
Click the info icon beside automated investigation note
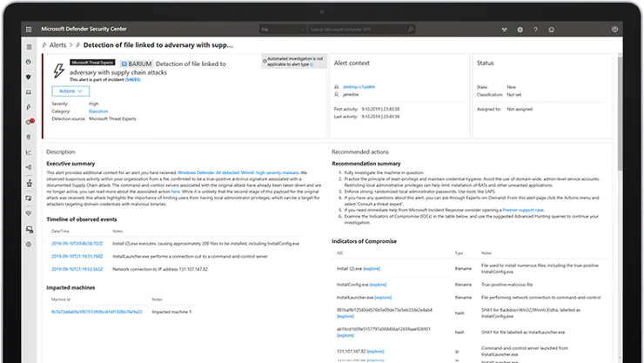coord(312,64)
